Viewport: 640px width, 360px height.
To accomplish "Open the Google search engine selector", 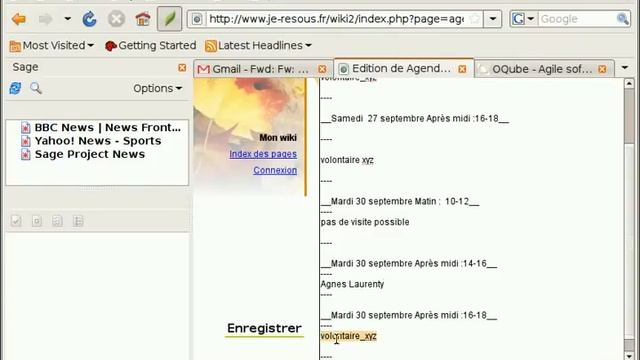I will 523,19.
